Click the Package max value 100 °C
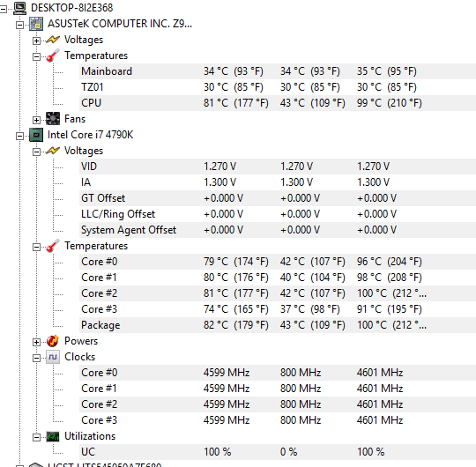 point(391,325)
